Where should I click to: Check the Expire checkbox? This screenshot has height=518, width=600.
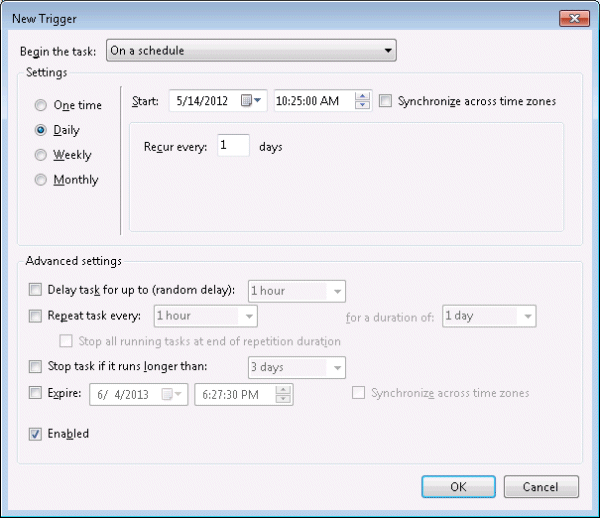click(35, 393)
